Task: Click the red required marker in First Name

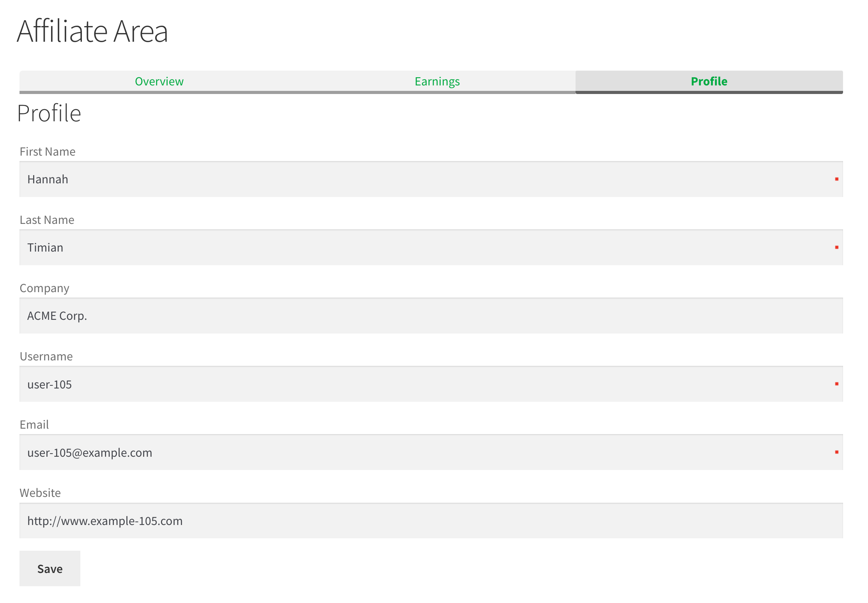Action: pos(836,179)
